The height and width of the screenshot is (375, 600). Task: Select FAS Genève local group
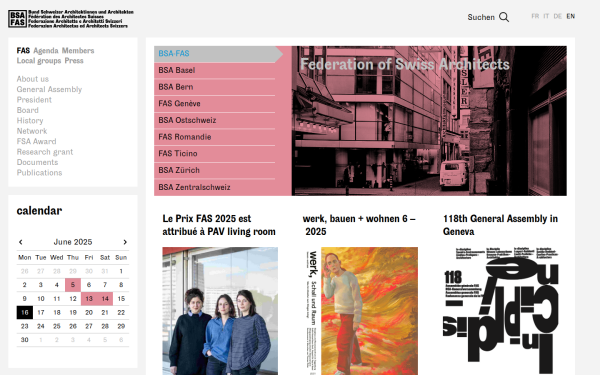point(214,104)
